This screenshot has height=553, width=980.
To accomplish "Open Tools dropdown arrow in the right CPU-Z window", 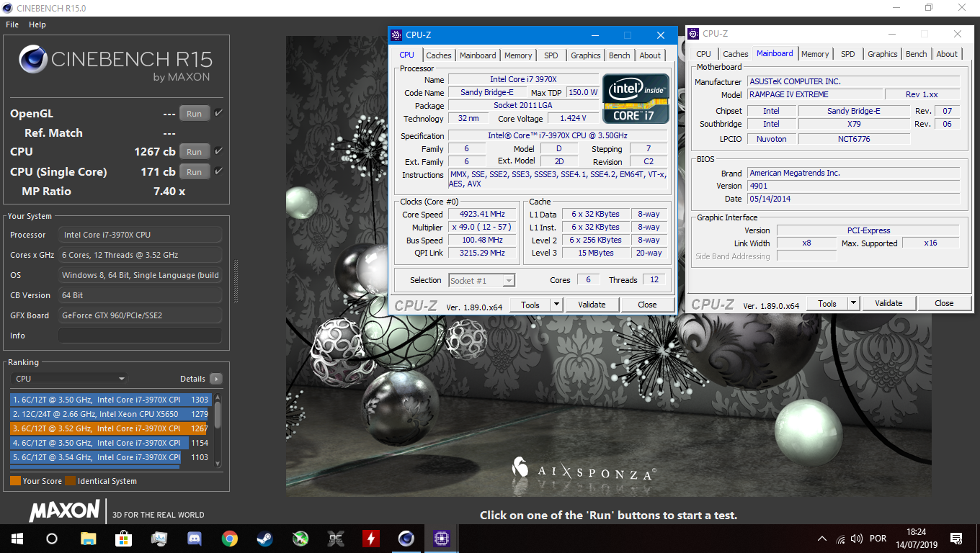I will click(x=853, y=303).
